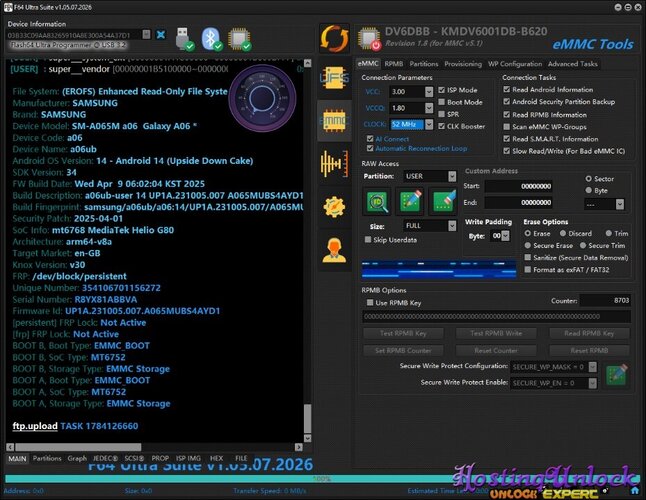
Task: Click the Read RPMB Key button
Action: tap(589, 333)
